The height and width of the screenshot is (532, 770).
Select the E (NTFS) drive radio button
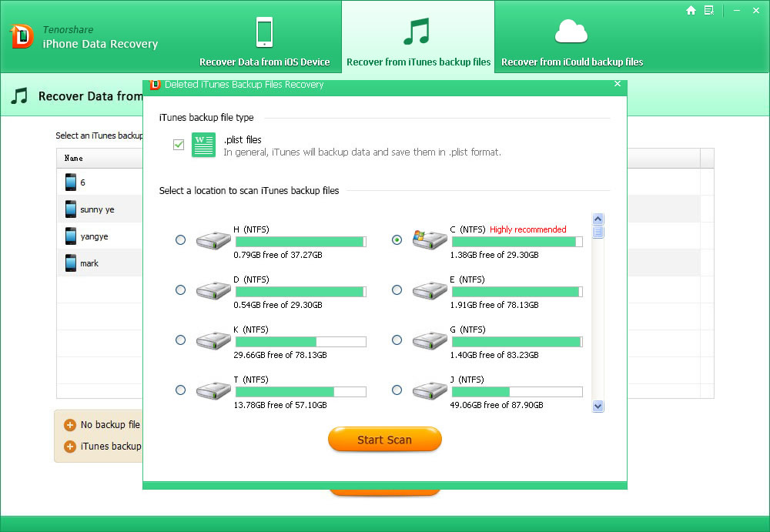click(x=397, y=289)
